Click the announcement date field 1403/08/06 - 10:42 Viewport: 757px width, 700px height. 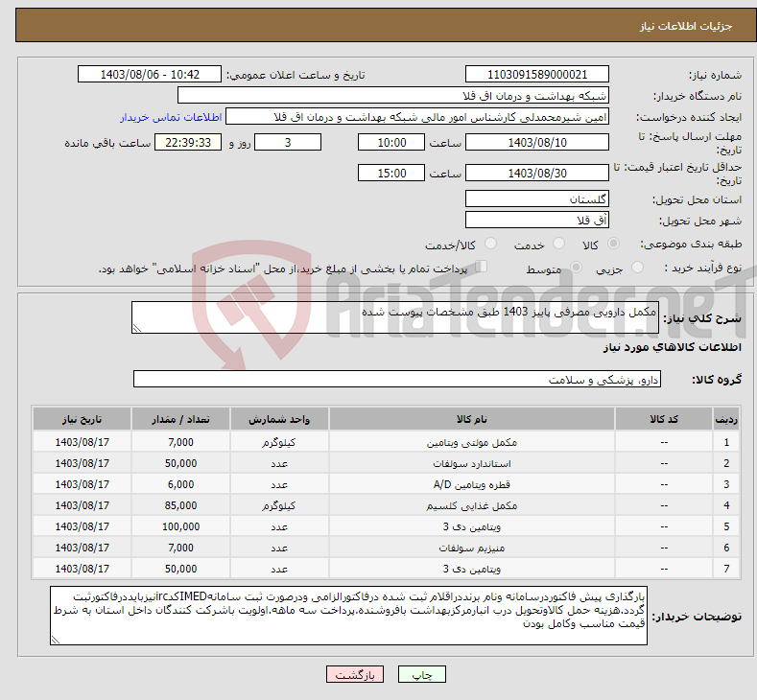point(149,74)
